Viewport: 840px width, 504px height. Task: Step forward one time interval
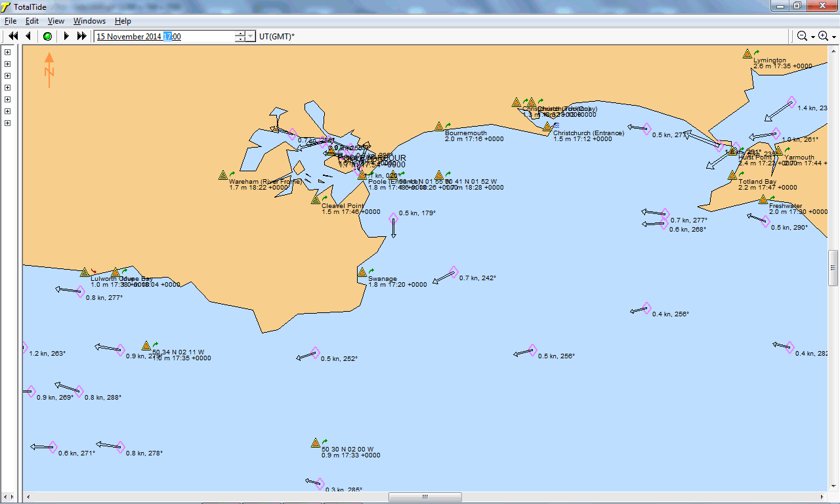[66, 36]
